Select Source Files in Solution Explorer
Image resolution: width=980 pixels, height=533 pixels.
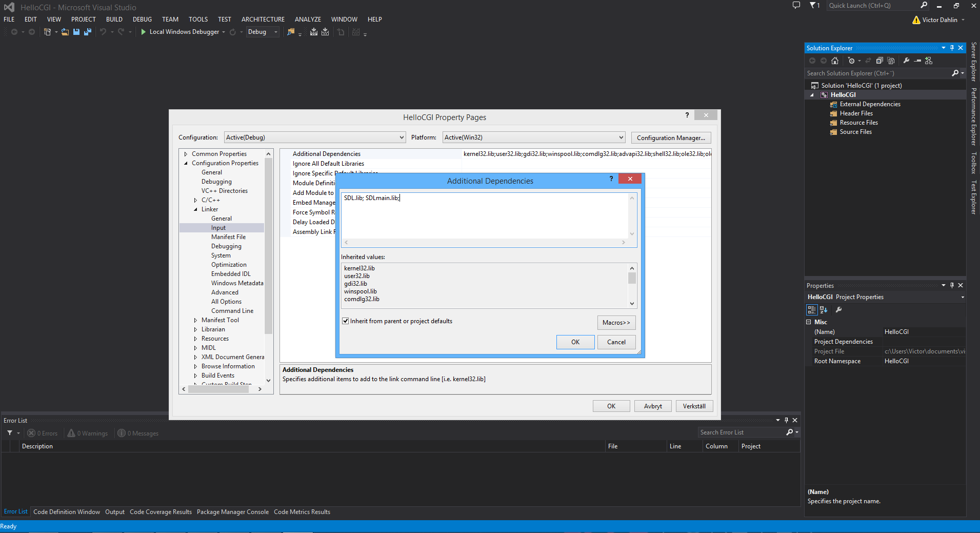855,132
